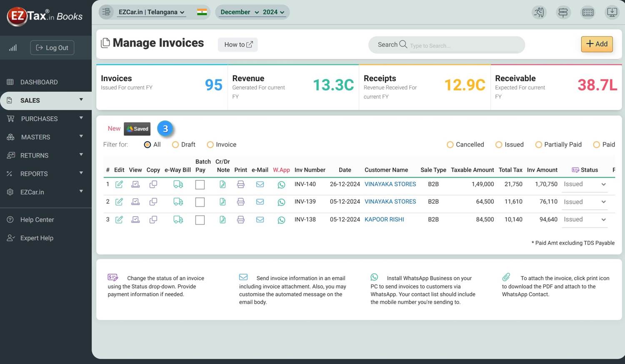Copy invoice INV-138 using the copy icon

(x=153, y=219)
